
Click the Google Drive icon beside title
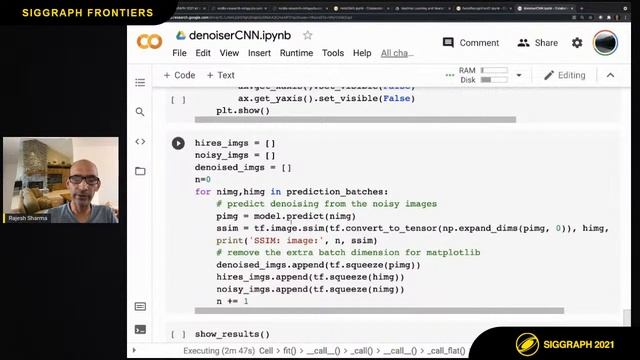point(180,36)
